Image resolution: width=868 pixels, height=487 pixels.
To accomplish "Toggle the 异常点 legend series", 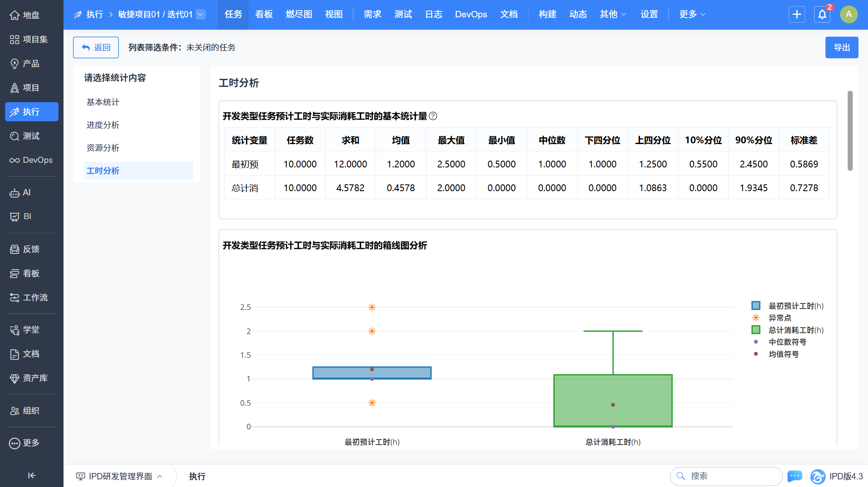I will point(779,318).
